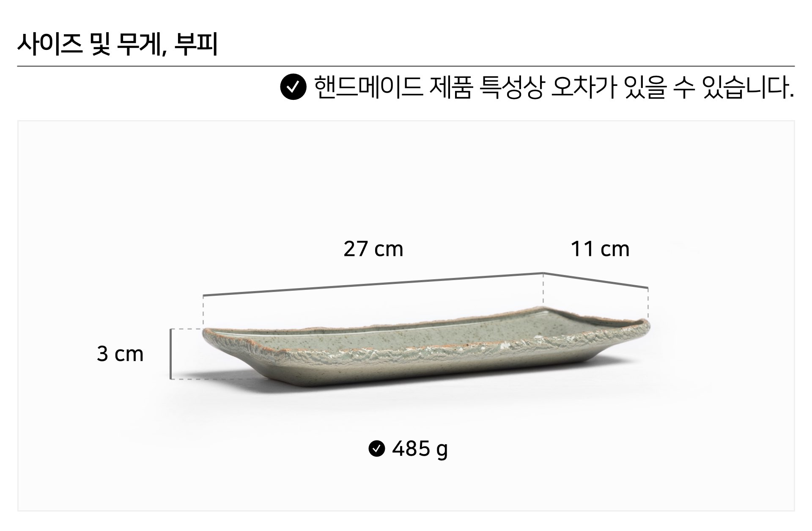This screenshot has width=812, height=531.
Task: Click the 485 g weight label
Action: coord(420,448)
